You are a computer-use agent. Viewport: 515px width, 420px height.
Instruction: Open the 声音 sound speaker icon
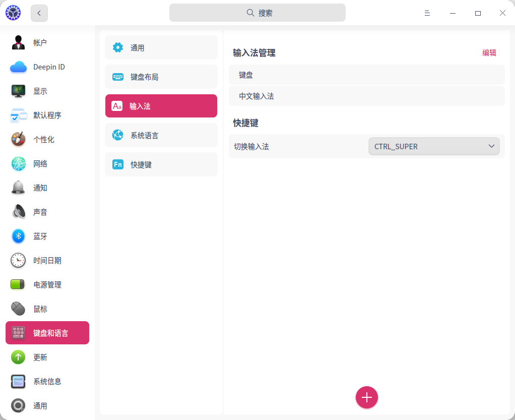tap(19, 212)
